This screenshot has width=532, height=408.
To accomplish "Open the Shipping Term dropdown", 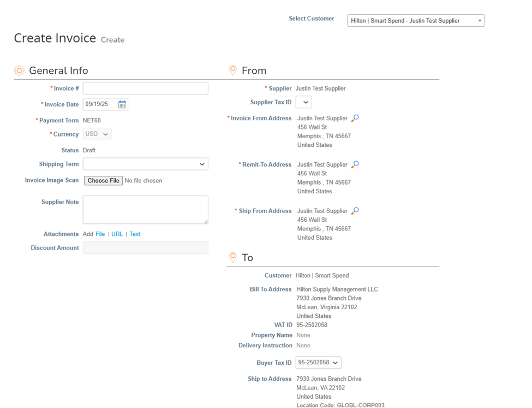I will coord(145,164).
